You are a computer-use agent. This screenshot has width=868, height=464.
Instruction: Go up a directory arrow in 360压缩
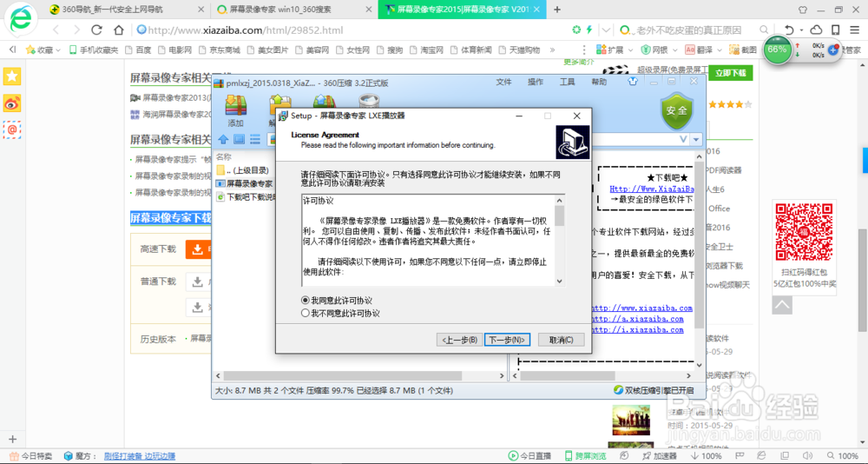pyautogui.click(x=222, y=139)
